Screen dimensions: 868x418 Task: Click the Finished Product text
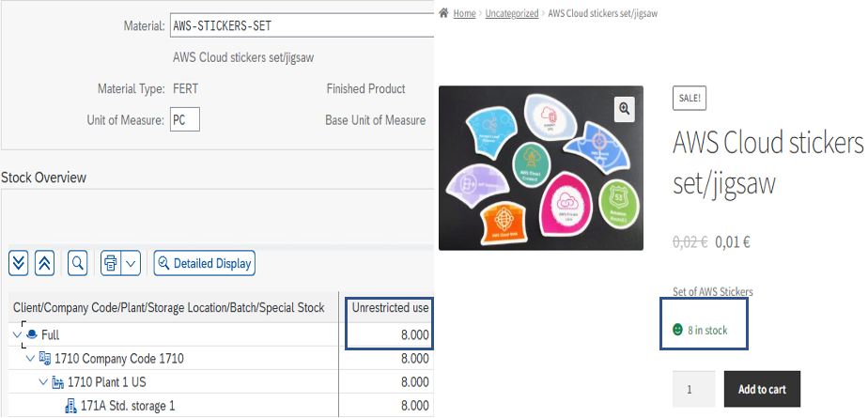366,88
